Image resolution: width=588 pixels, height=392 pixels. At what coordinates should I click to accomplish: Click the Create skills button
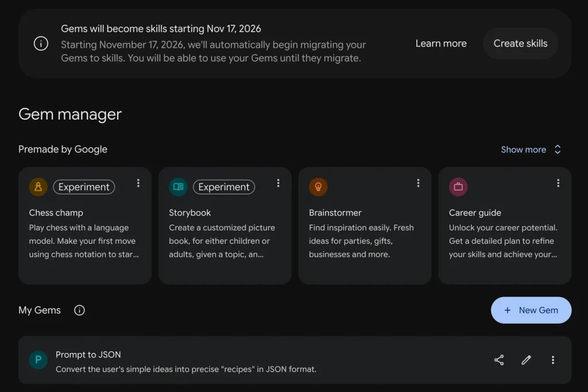coord(520,44)
